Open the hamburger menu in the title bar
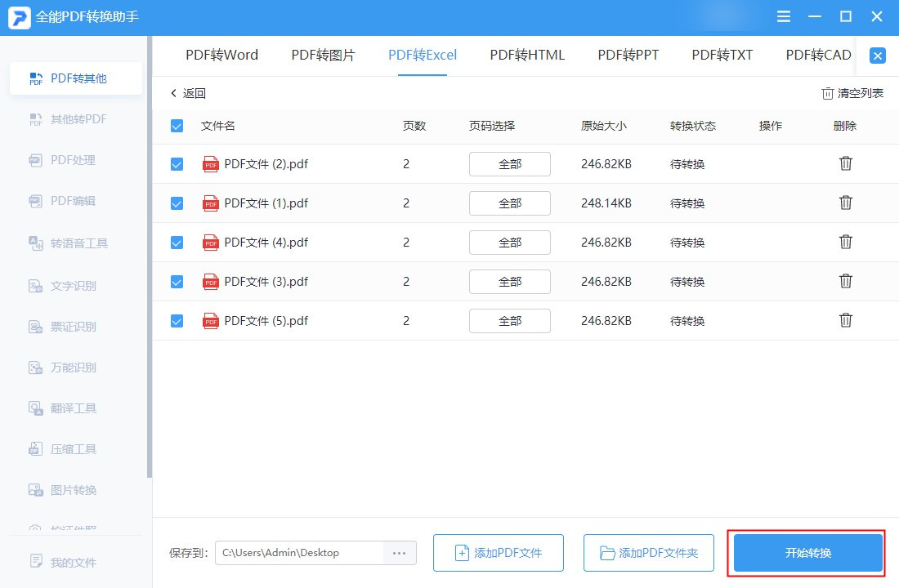Image resolution: width=899 pixels, height=588 pixels. click(783, 16)
